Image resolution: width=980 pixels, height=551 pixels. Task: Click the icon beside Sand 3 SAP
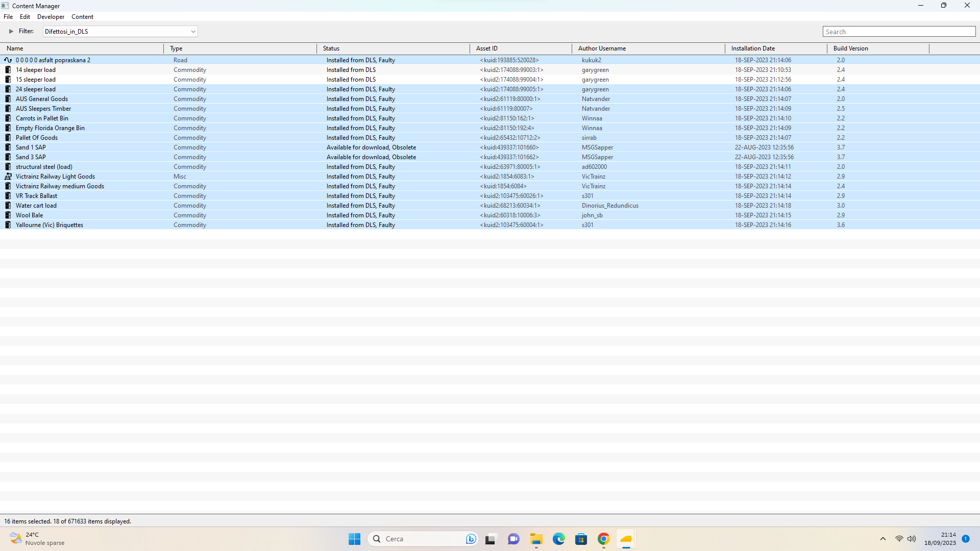(x=8, y=157)
